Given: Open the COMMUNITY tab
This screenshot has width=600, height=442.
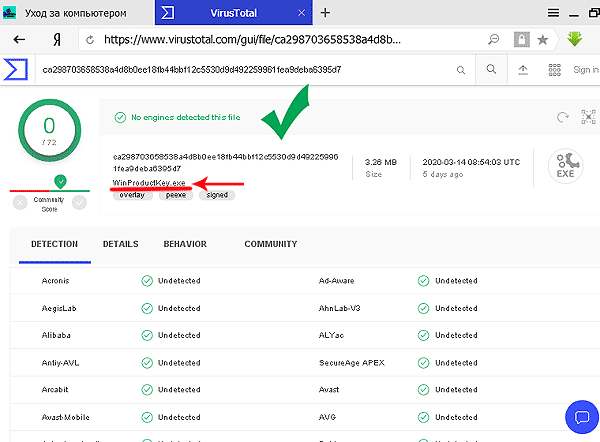Looking at the screenshot, I should (271, 244).
